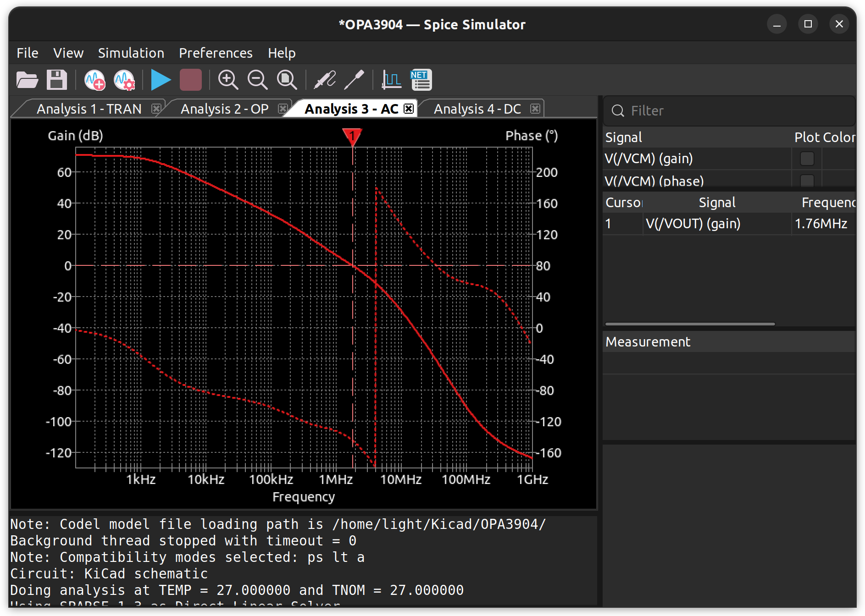Image resolution: width=865 pixels, height=616 pixels.
Task: Switch to the Analysis 1 - TRAN tab
Action: pos(89,109)
